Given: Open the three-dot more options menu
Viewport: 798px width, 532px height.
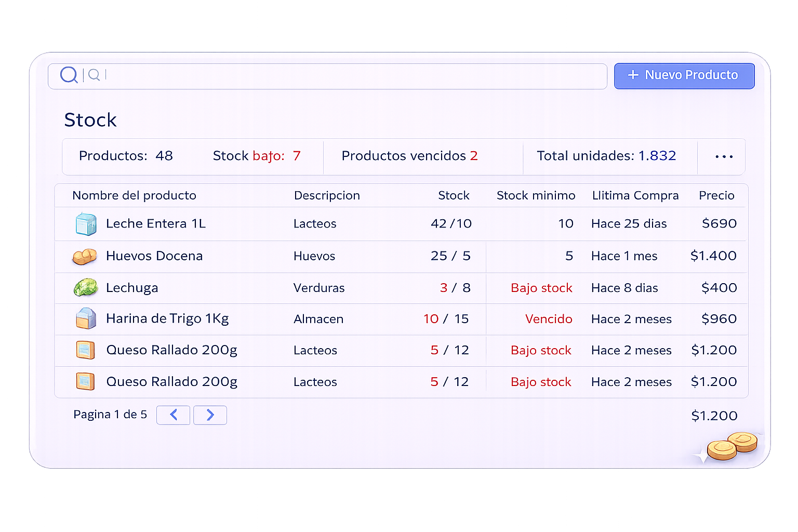Looking at the screenshot, I should pyautogui.click(x=724, y=156).
